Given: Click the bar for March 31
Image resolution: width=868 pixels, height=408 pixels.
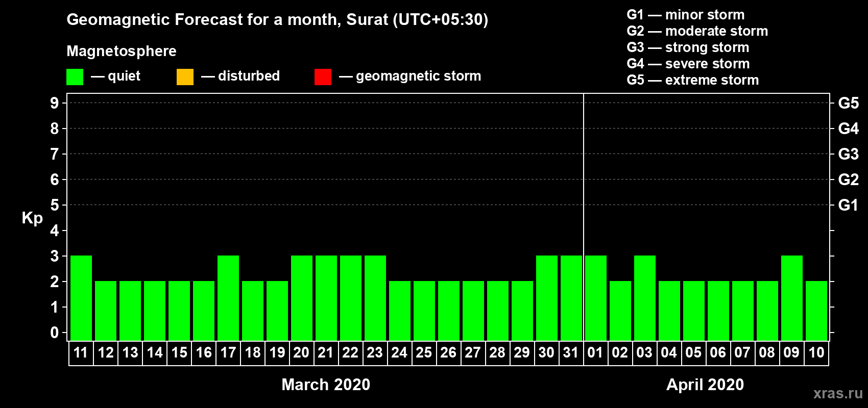Looking at the screenshot, I should [x=571, y=298].
